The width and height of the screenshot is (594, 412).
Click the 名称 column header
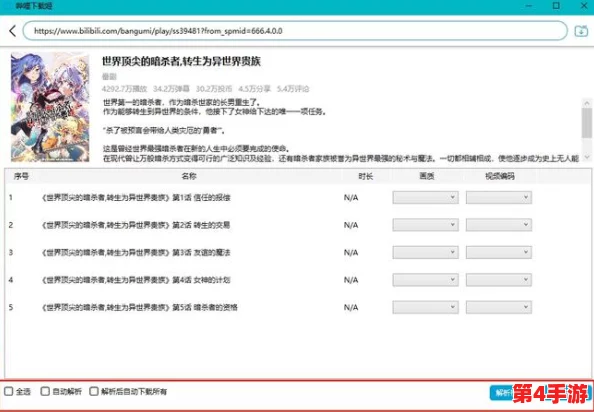point(189,176)
